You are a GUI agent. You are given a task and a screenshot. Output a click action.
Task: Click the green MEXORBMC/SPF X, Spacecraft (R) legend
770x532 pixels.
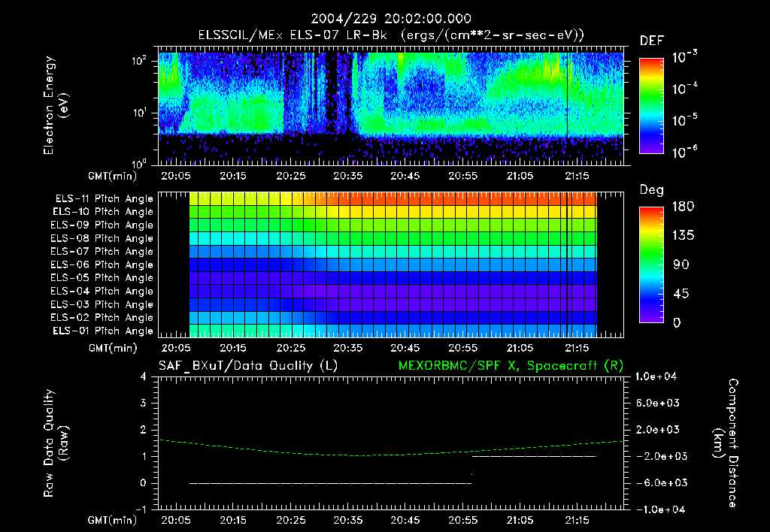(x=511, y=366)
